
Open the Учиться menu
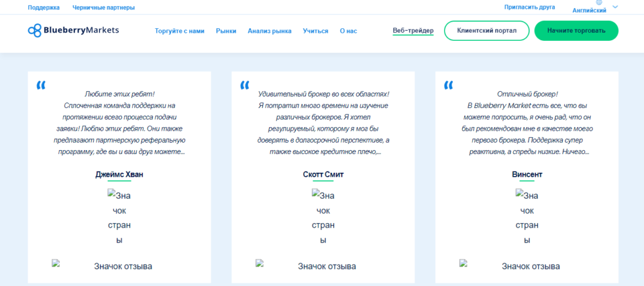(x=316, y=31)
